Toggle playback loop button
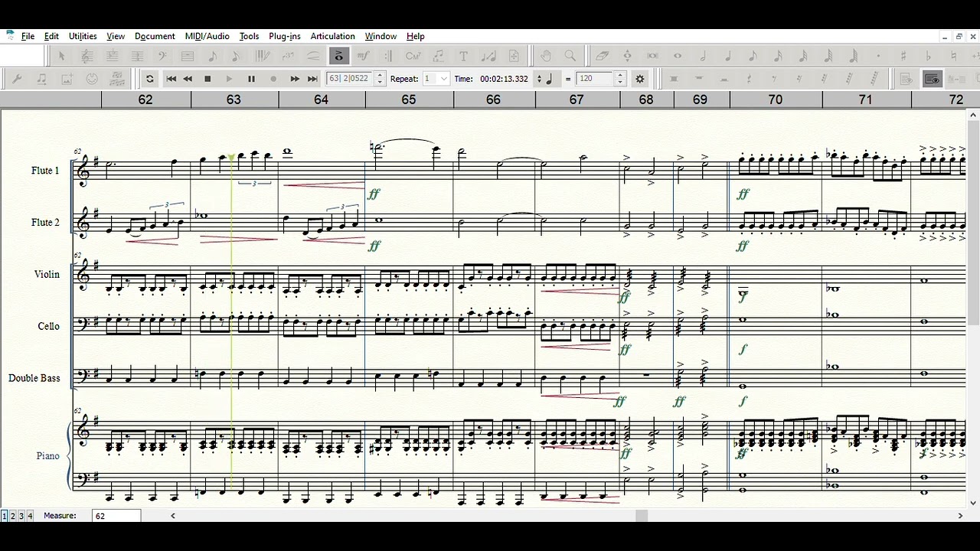The image size is (980, 551). pos(149,79)
